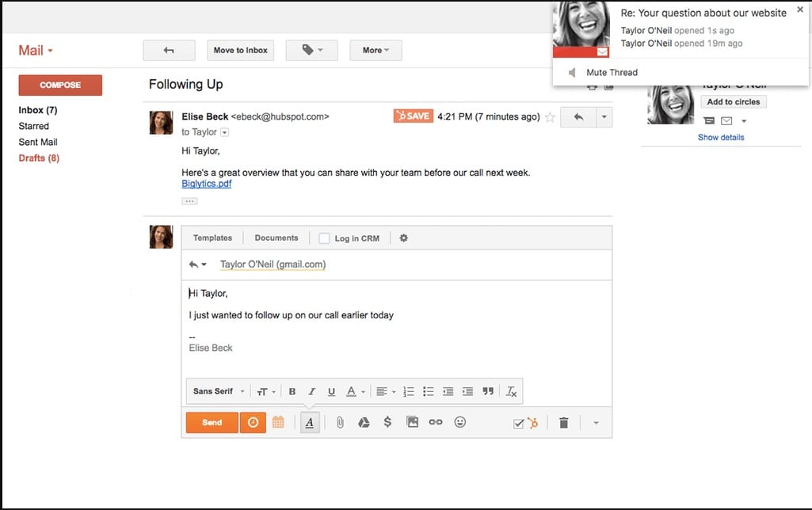Open the Mail product dropdown
Screen dimensions: 812x510
(36, 50)
